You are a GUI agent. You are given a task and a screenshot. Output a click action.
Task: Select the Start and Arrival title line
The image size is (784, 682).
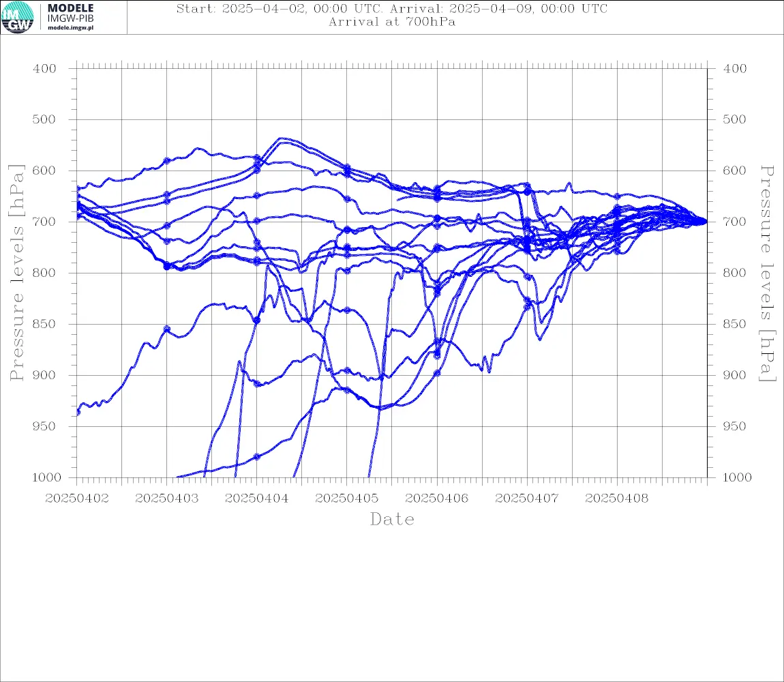click(392, 8)
